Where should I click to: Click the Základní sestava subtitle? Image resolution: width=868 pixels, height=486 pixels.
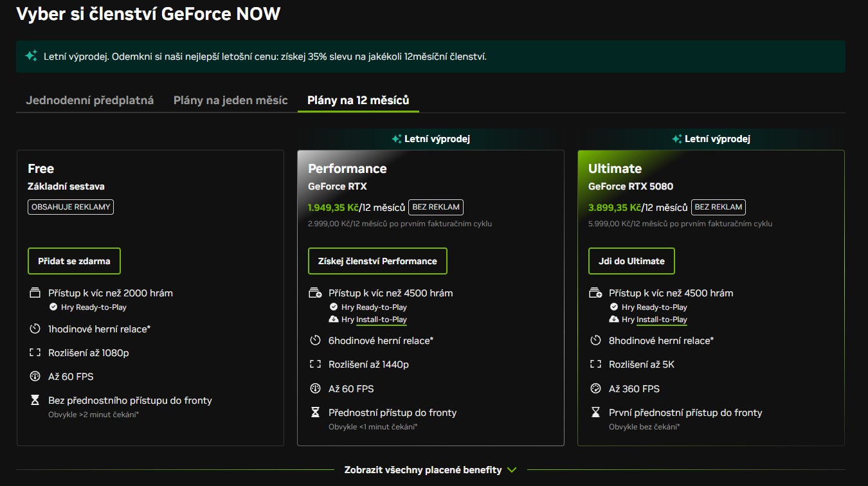click(x=66, y=186)
